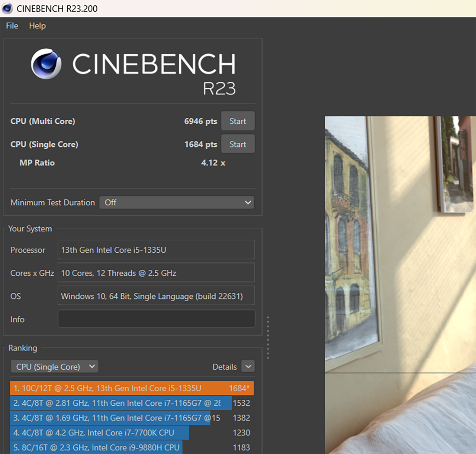
Task: Click the OS field showing Windows 10
Action: pos(156,296)
